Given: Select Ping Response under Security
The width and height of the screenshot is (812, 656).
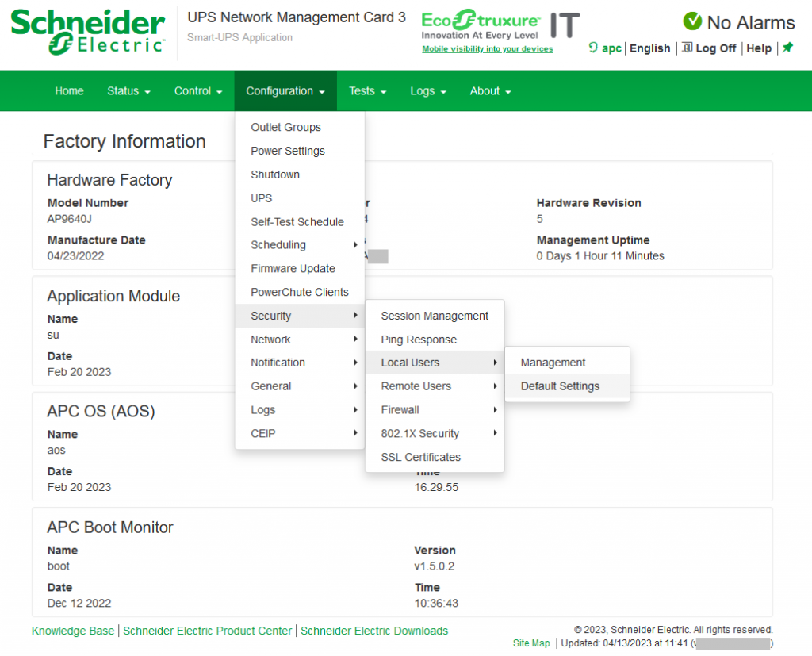Looking at the screenshot, I should [435, 340].
